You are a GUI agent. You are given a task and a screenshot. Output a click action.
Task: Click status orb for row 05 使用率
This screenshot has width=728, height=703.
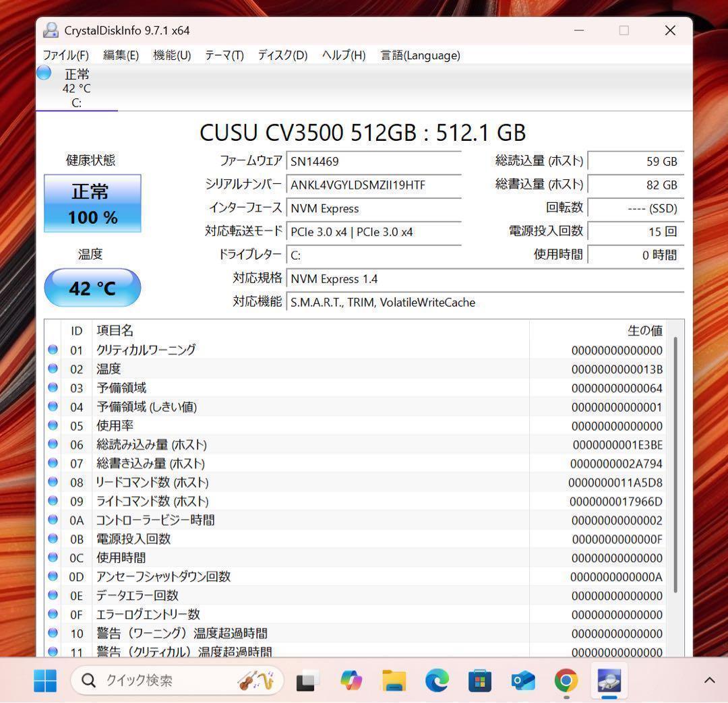[53, 425]
